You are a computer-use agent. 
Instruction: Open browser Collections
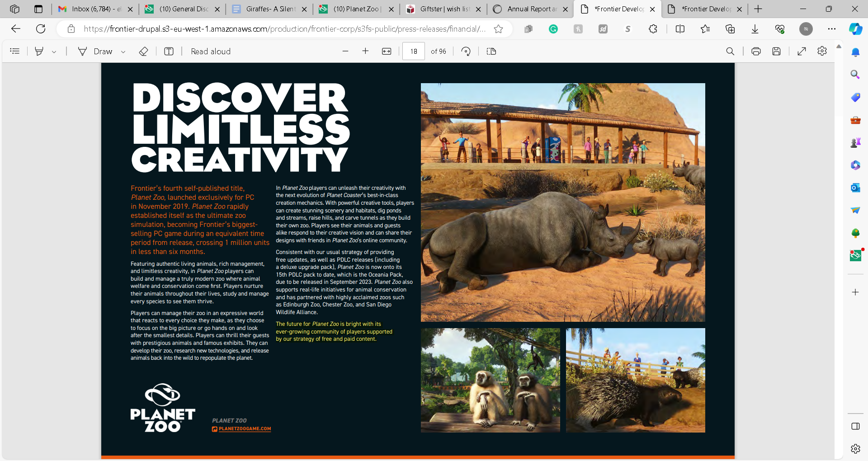[x=730, y=29]
